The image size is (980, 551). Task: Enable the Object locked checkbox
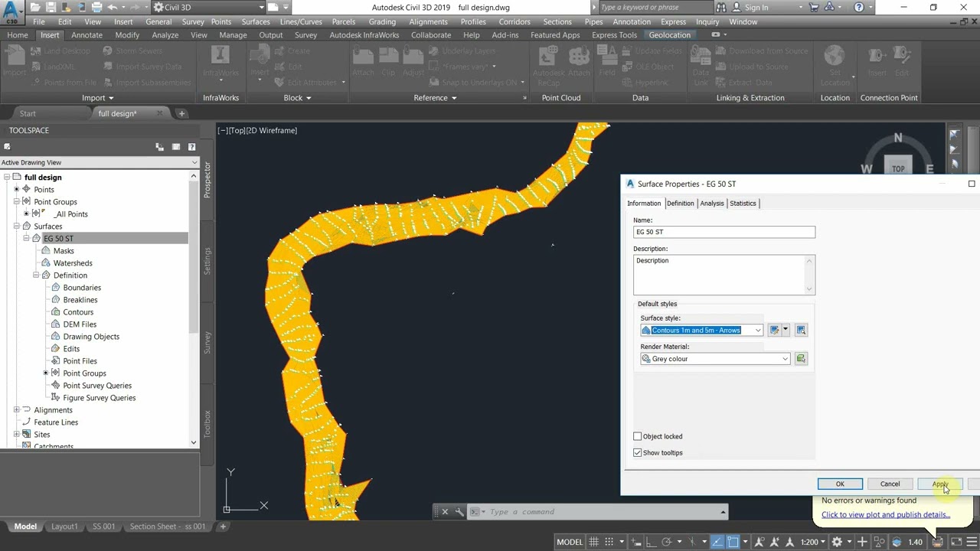coord(637,436)
